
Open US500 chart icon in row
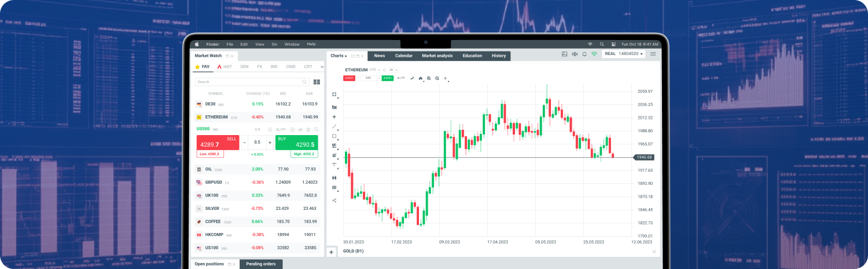(x=300, y=129)
